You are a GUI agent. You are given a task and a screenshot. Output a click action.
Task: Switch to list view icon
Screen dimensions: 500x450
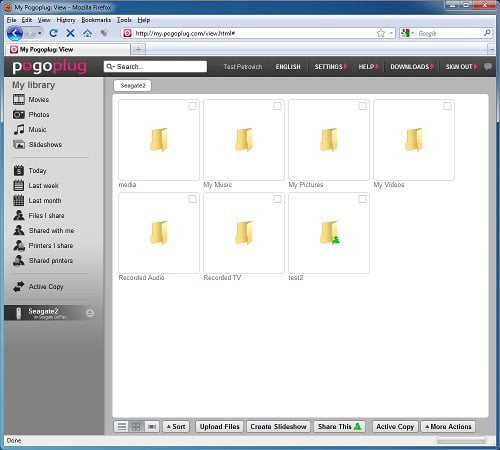click(122, 427)
